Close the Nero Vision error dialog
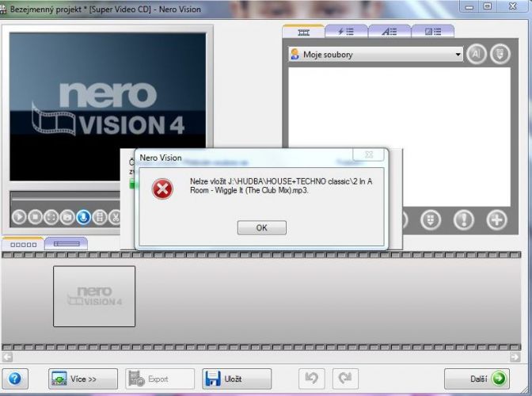The image size is (532, 396). click(368, 154)
